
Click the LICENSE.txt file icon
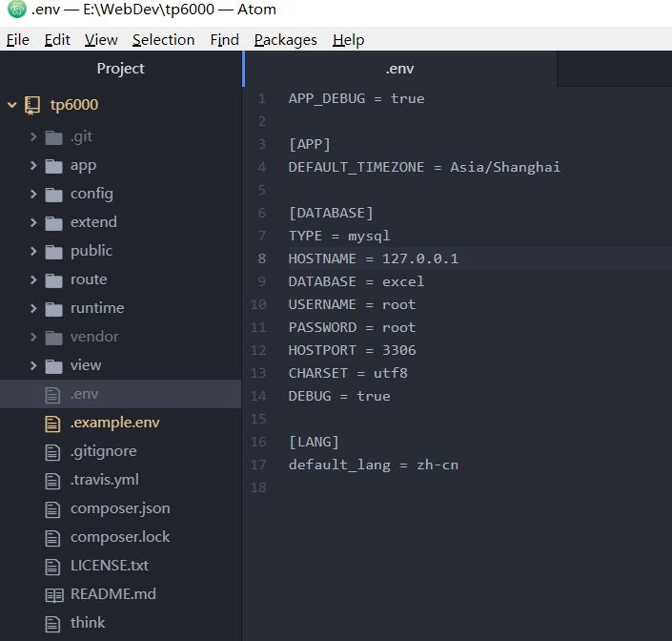(53, 566)
